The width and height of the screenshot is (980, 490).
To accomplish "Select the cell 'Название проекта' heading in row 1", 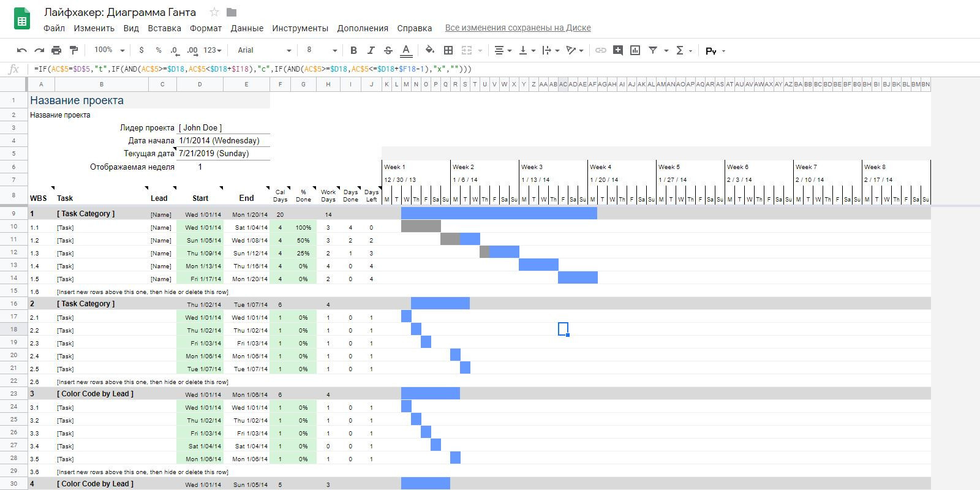I will (x=149, y=100).
